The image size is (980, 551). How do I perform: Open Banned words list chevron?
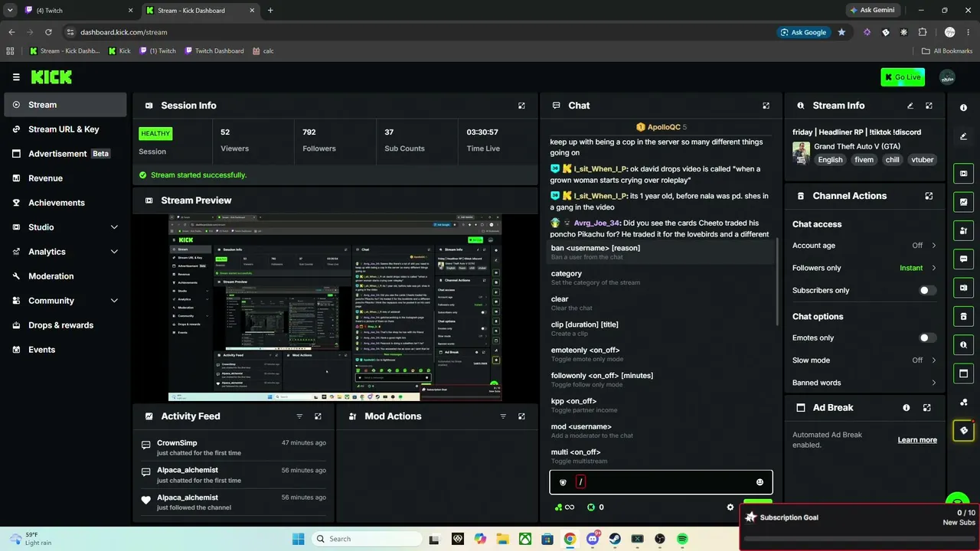click(933, 383)
